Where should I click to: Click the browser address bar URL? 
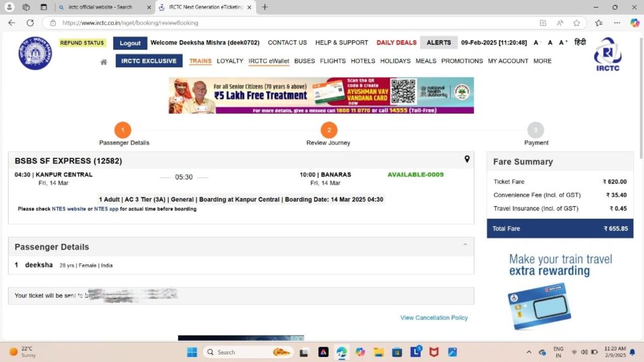pos(130,23)
